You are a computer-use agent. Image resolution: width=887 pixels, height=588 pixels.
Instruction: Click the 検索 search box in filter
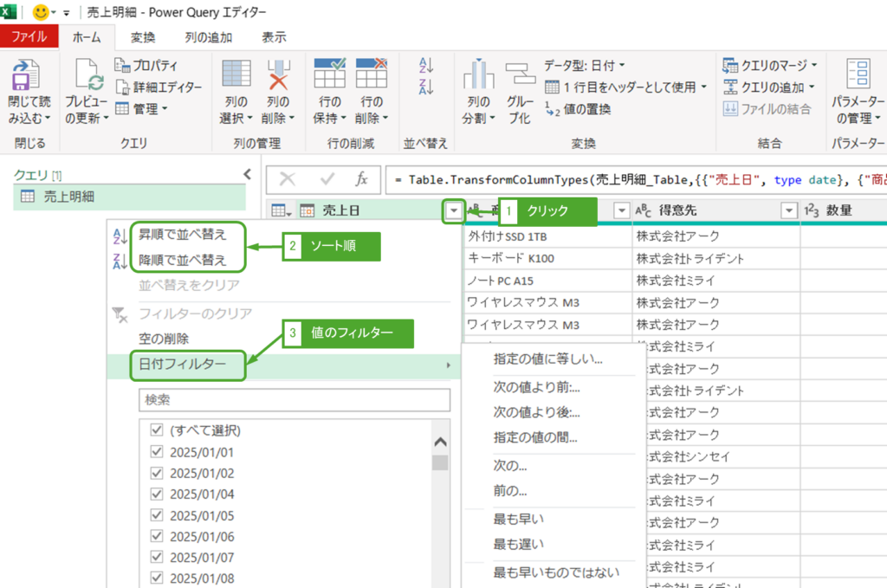coord(295,400)
